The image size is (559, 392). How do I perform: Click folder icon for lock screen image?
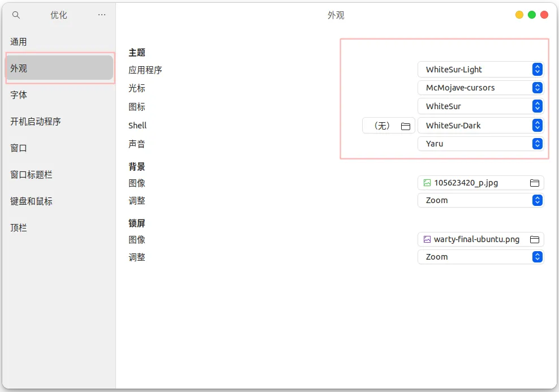(534, 239)
